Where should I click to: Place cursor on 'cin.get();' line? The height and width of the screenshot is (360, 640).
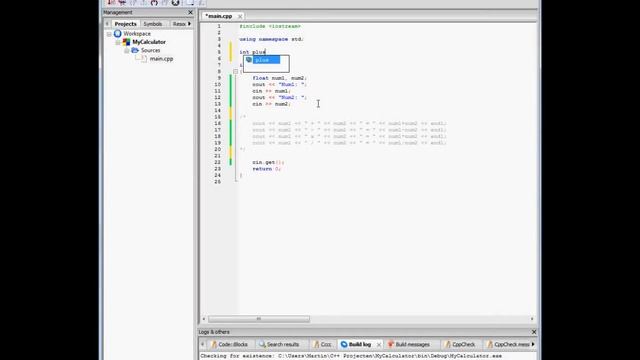(x=268, y=162)
